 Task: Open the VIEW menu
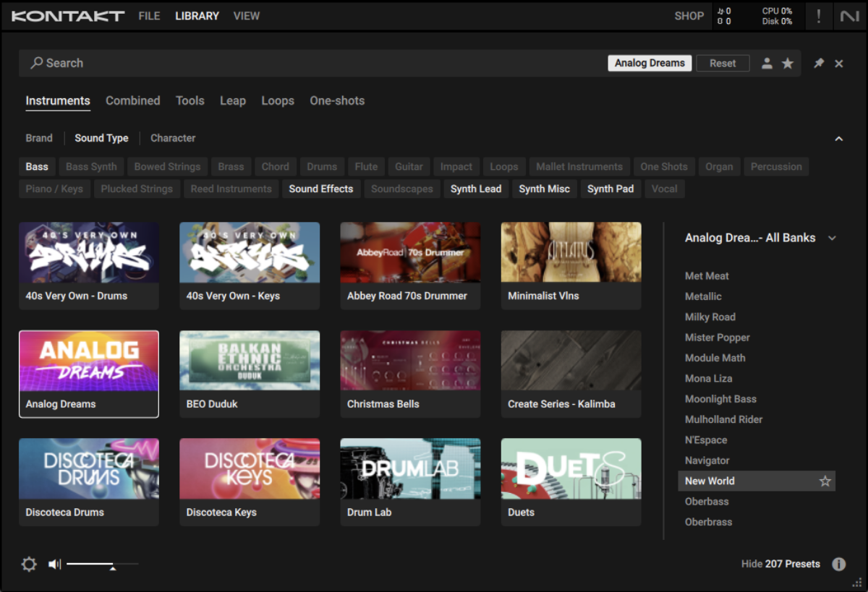(246, 16)
